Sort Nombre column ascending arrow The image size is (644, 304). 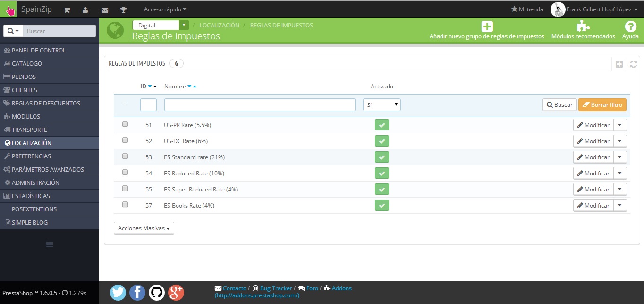coord(195,87)
